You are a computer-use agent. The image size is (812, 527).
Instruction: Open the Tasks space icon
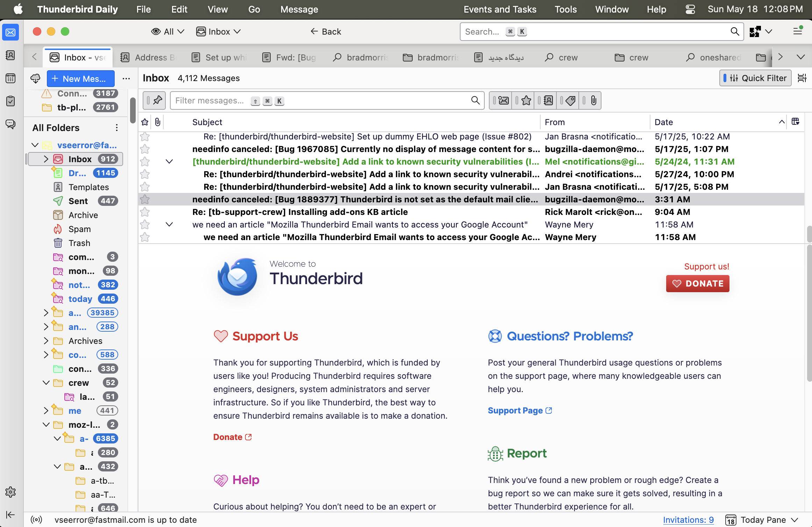(x=10, y=101)
